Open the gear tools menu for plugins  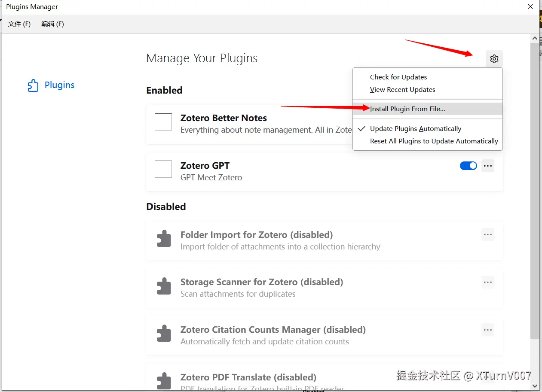494,59
